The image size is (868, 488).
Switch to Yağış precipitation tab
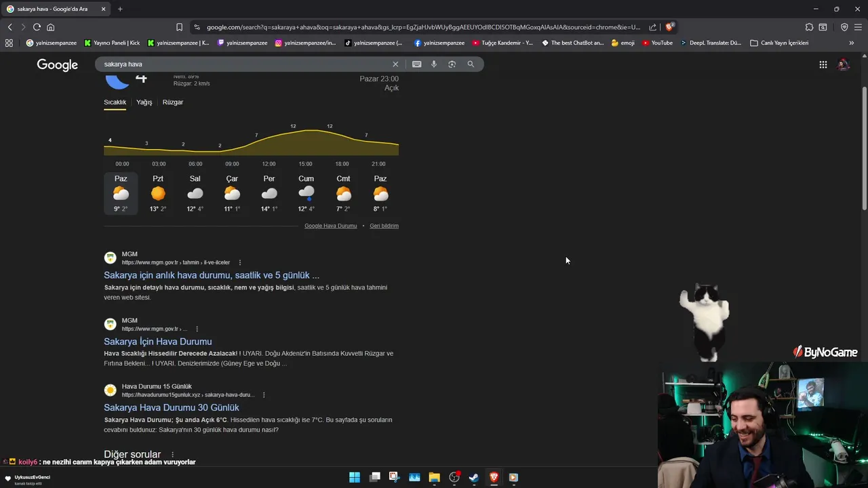[144, 102]
